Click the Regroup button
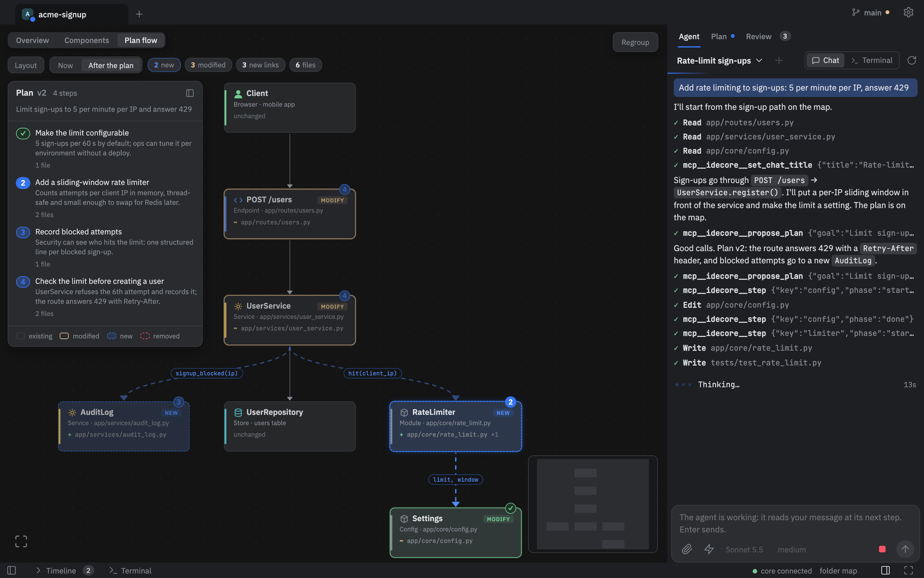 (x=635, y=42)
